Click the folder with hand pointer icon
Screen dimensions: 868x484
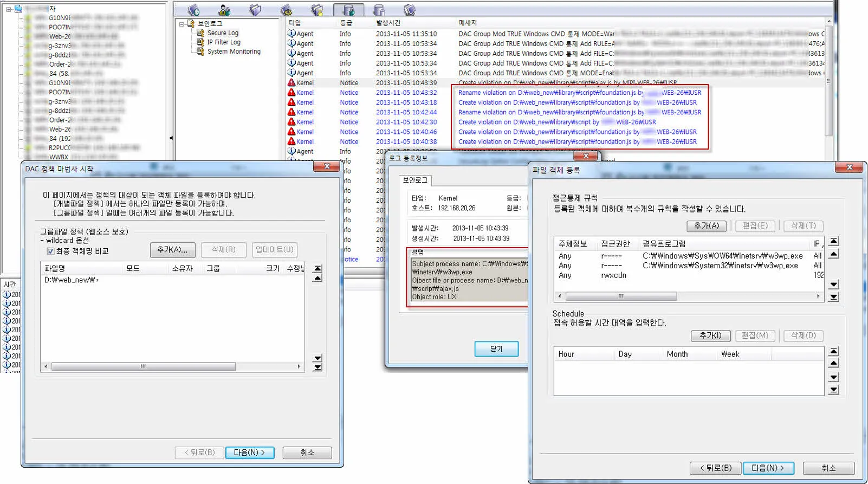[318, 10]
